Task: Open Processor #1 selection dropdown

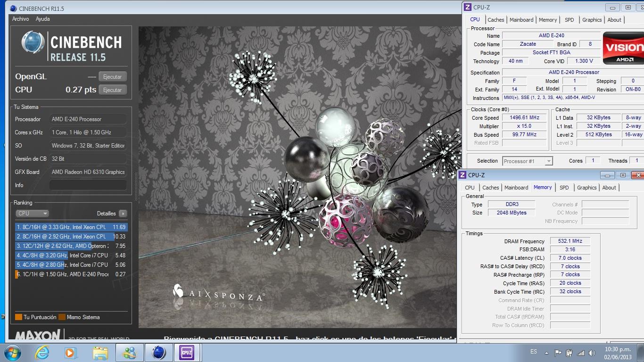Action: click(527, 161)
